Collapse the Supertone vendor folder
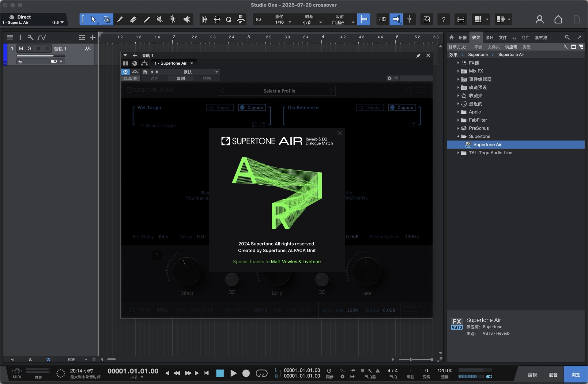Screen dimensions: 588x384 (x=458, y=136)
